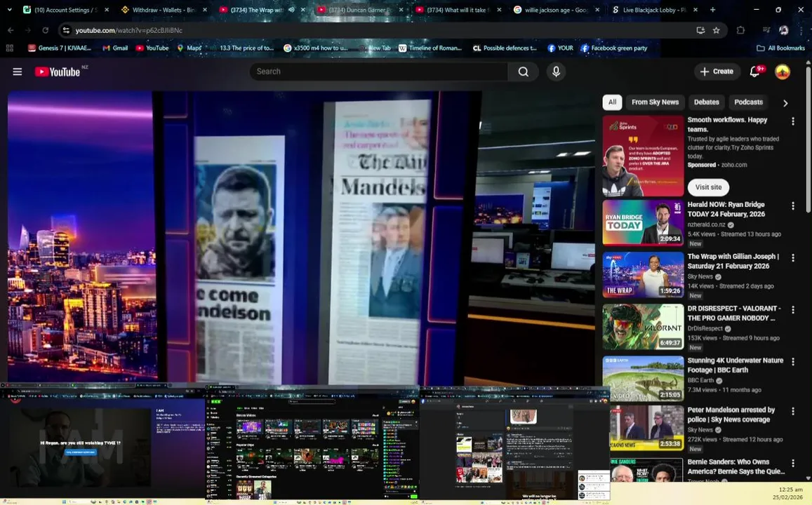The image size is (812, 505).
Task: Open the YouTube account avatar menu
Action: tap(782, 72)
